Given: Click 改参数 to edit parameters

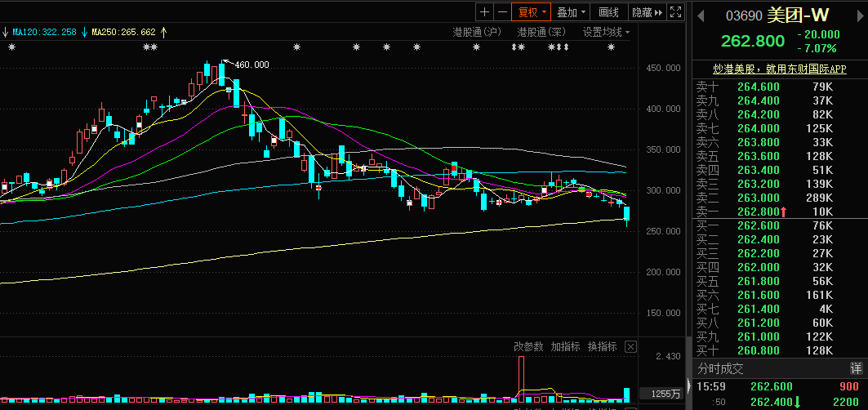Looking at the screenshot, I should pos(528,347).
